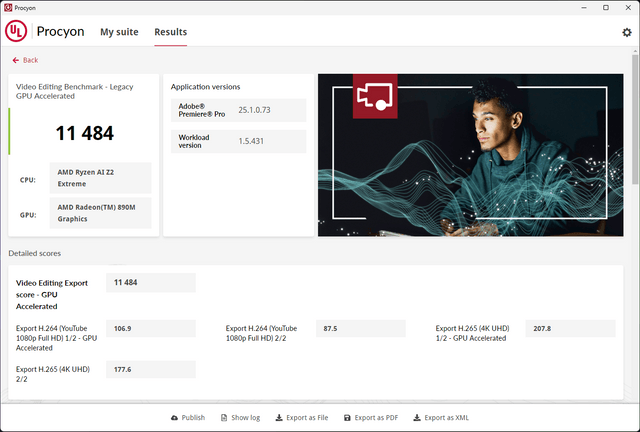Screen dimensions: 640x432
Task: Click the benchmark hero image
Action: tap(471, 155)
